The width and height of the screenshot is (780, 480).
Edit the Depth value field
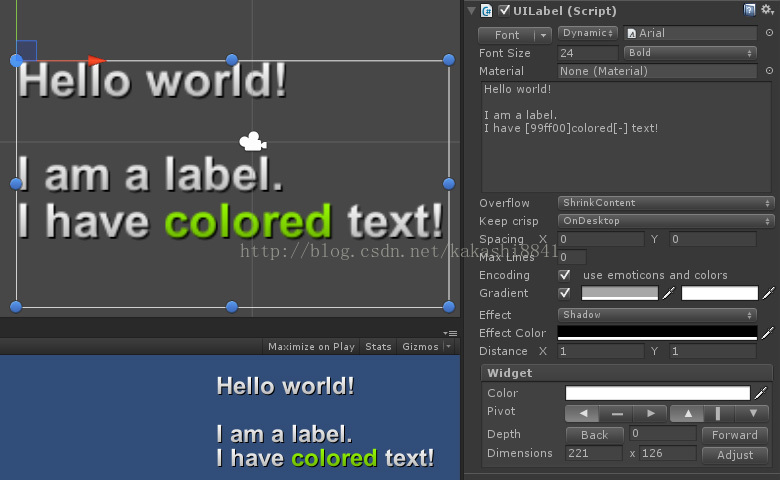[662, 433]
